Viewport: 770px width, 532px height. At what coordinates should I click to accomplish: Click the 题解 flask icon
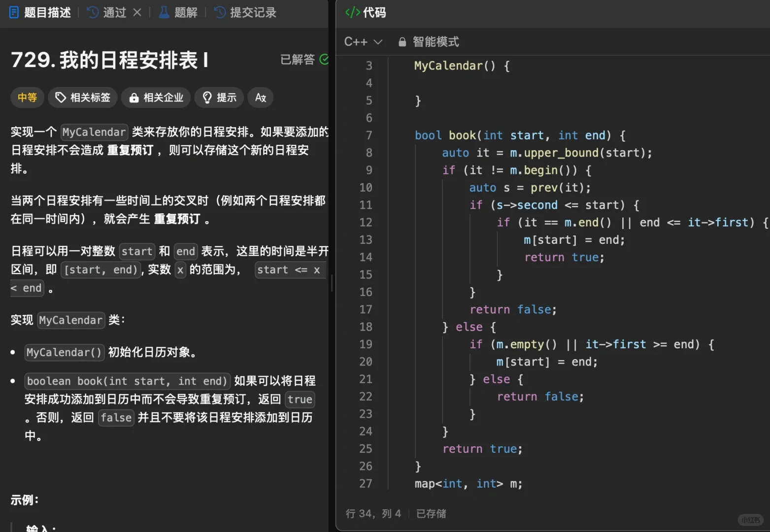click(x=164, y=12)
